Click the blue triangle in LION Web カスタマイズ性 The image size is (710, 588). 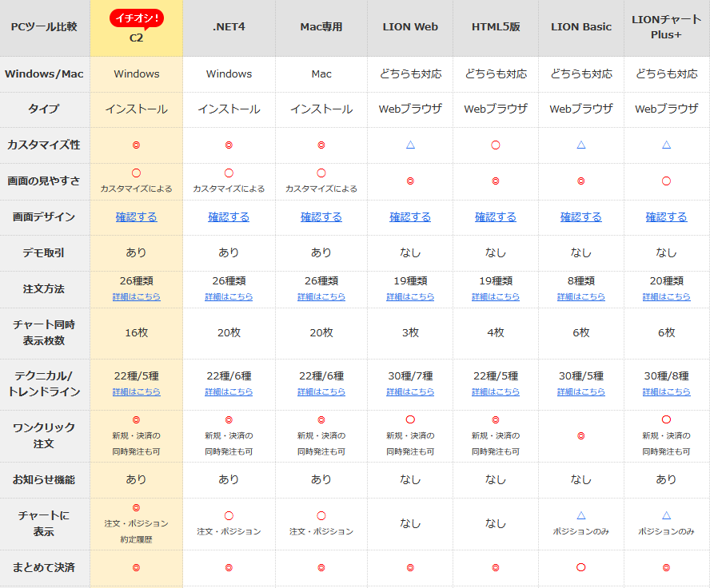pyautogui.click(x=410, y=145)
